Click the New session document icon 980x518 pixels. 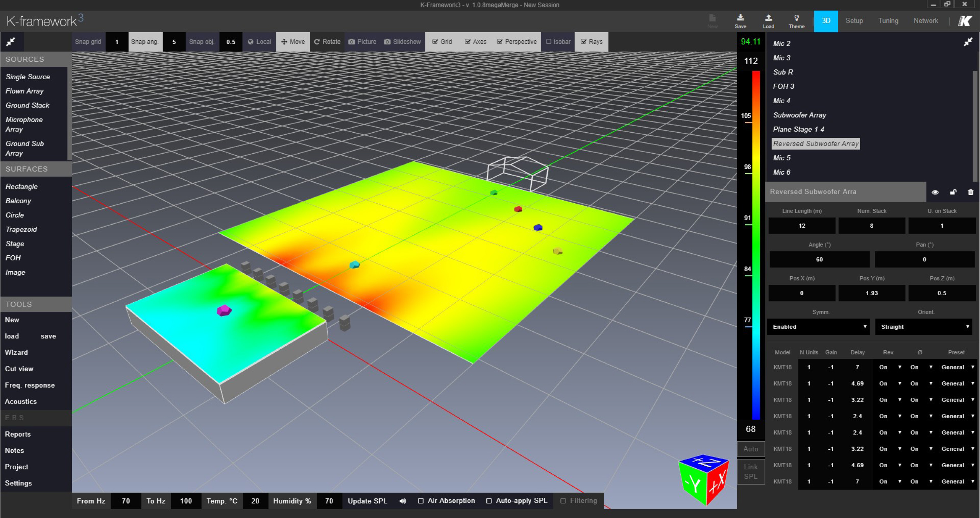coord(712,21)
